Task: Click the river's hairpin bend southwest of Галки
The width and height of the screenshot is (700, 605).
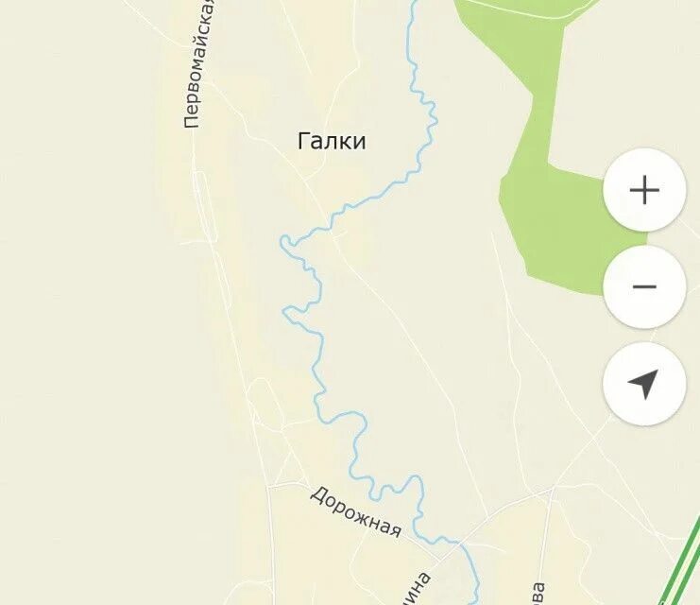Action: [286, 240]
